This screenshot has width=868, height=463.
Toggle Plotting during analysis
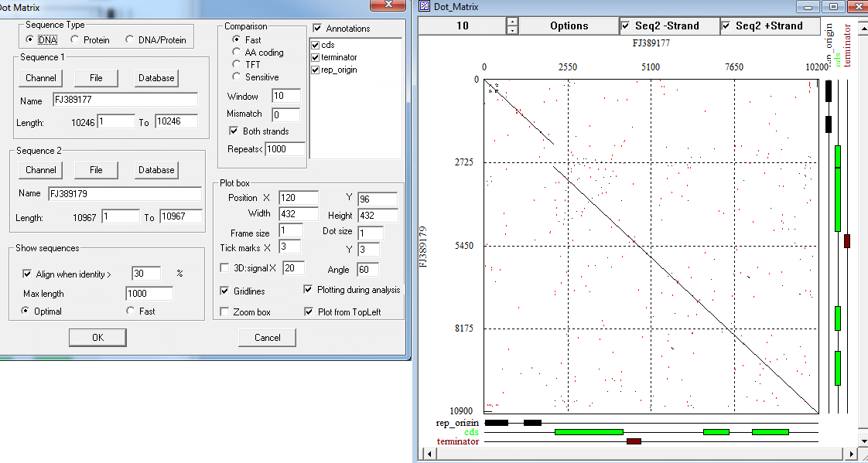[x=308, y=289]
